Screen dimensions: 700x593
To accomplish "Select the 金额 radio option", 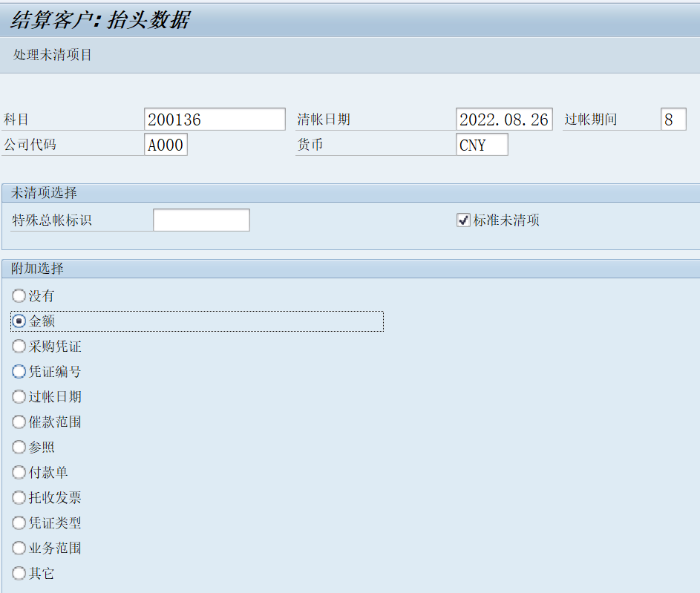I will (x=19, y=321).
